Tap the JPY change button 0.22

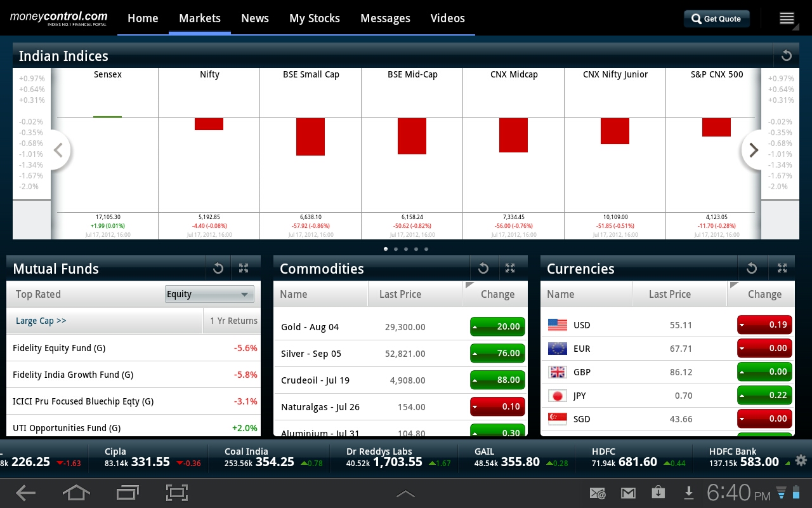click(x=764, y=395)
